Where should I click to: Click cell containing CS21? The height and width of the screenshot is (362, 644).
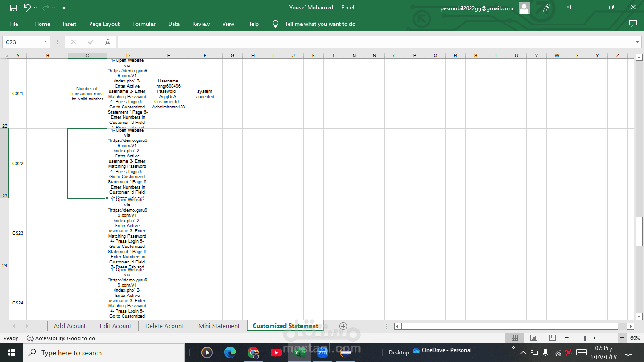pyautogui.click(x=17, y=94)
